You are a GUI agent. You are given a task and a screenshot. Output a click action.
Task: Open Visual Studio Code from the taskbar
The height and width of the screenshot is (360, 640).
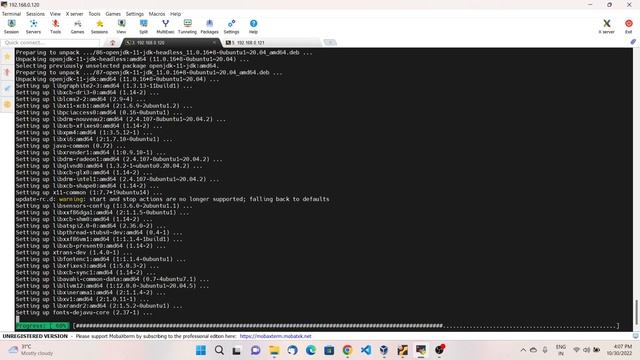click(x=366, y=350)
